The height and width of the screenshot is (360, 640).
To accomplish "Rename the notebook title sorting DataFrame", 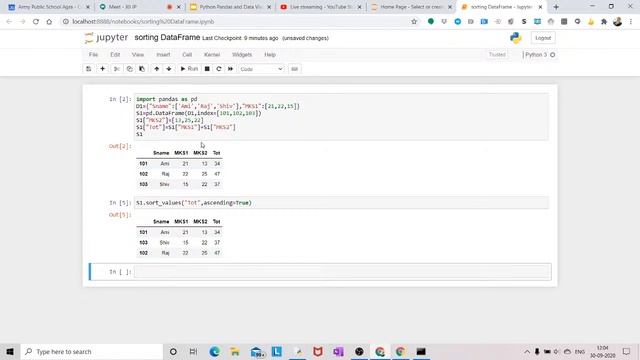I will (167, 38).
